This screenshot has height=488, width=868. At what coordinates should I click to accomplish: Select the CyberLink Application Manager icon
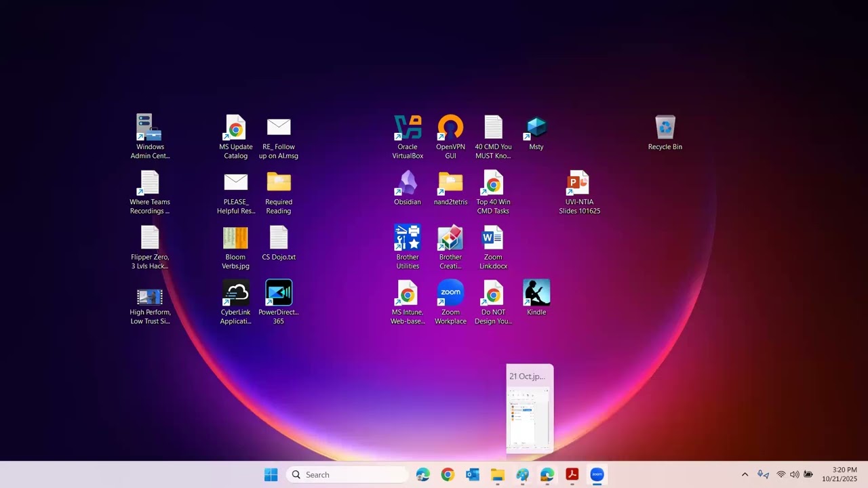click(235, 303)
